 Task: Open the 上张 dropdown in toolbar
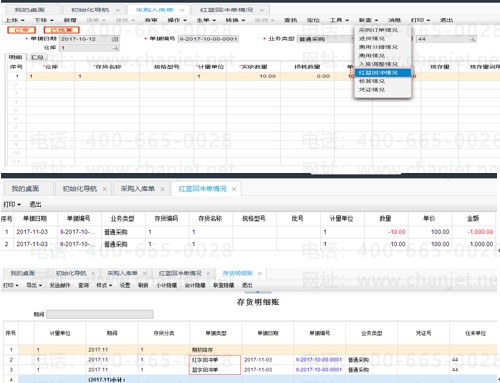[x=15, y=20]
